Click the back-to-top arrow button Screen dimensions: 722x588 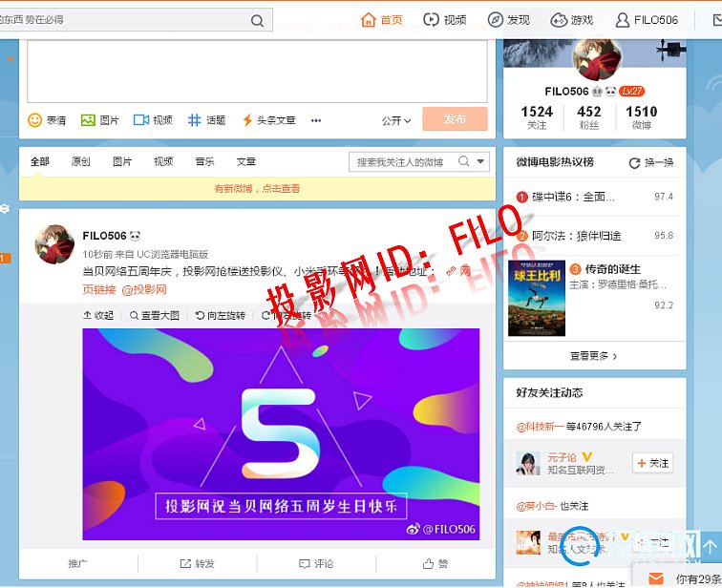[x=710, y=546]
